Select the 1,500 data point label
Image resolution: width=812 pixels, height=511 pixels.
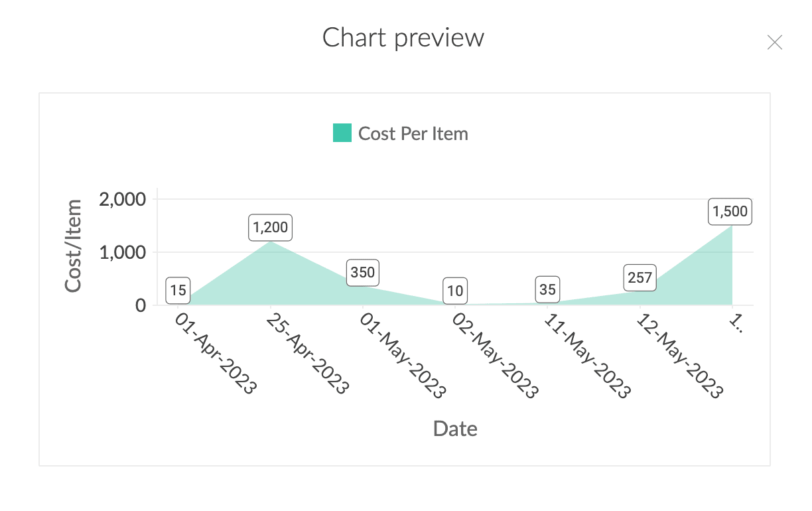click(x=730, y=212)
